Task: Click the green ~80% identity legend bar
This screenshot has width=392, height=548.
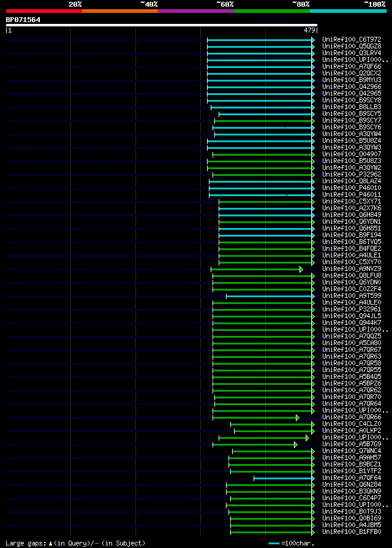Action: coord(272,11)
